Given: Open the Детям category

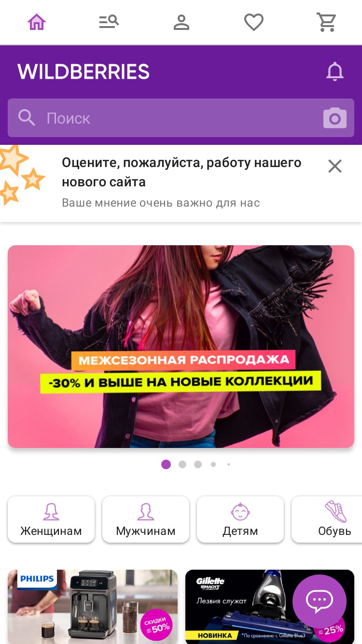Looking at the screenshot, I should click(x=240, y=519).
